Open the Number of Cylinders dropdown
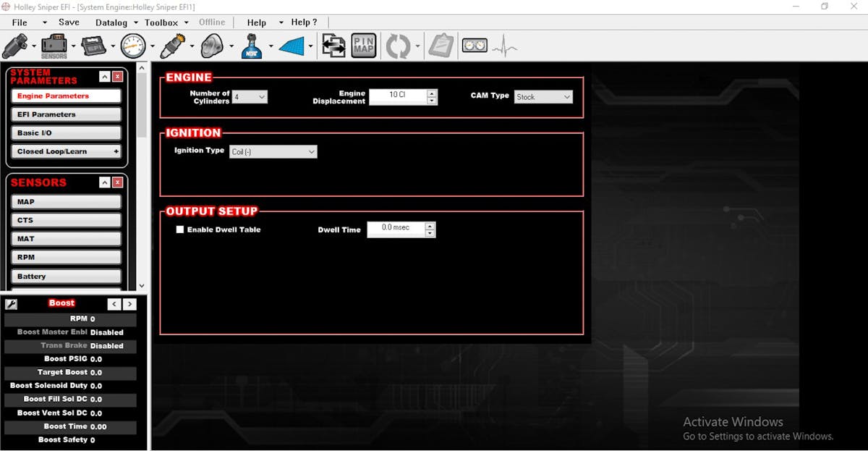This screenshot has width=868, height=451. (x=250, y=96)
